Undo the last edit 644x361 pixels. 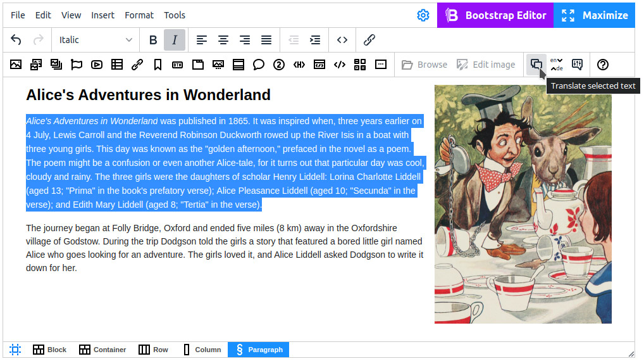(x=16, y=40)
